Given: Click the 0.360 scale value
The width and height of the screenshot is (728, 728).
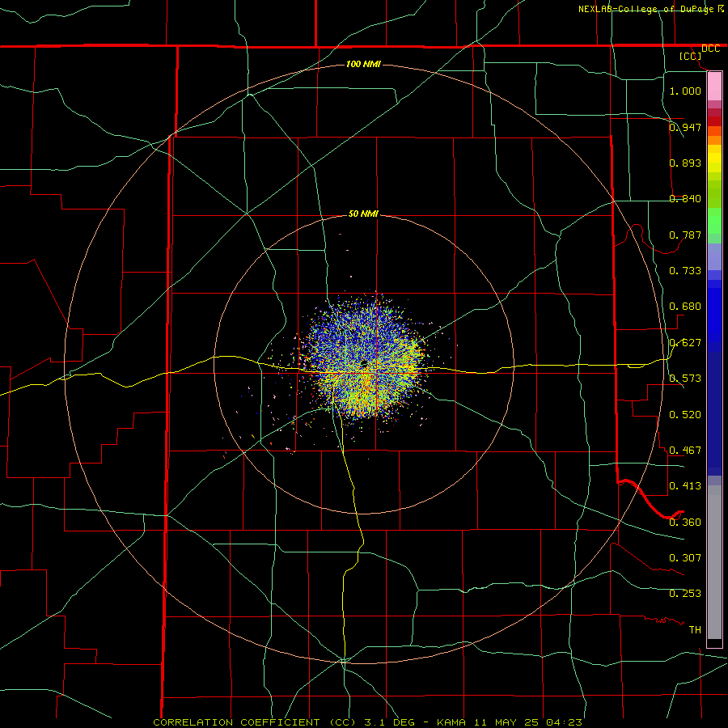Looking at the screenshot, I should 685,523.
